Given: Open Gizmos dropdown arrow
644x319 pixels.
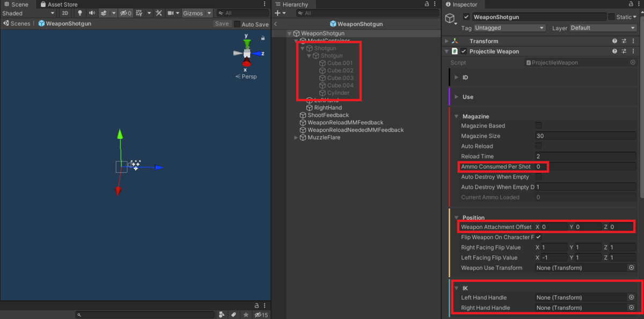Looking at the screenshot, I should (209, 13).
